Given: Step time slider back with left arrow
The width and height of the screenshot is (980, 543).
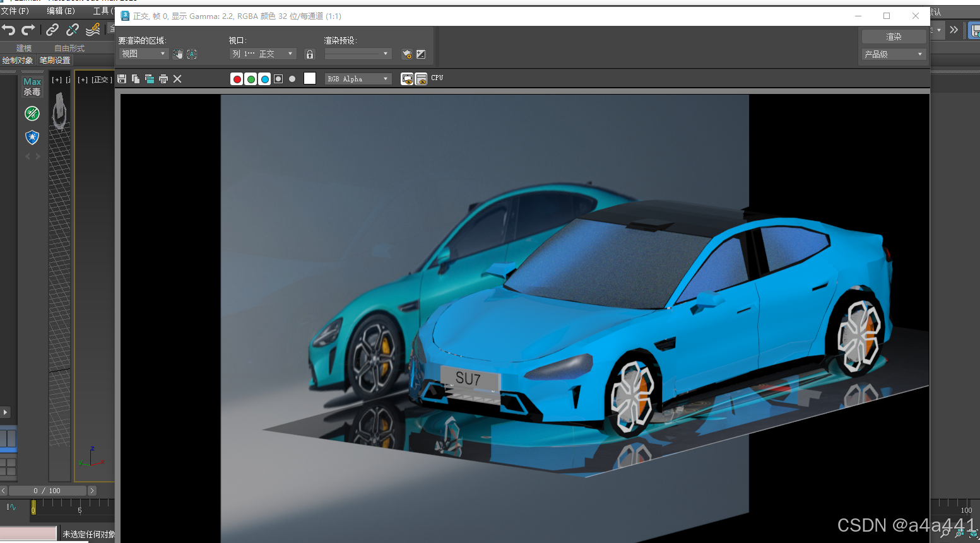Looking at the screenshot, I should 4,491.
